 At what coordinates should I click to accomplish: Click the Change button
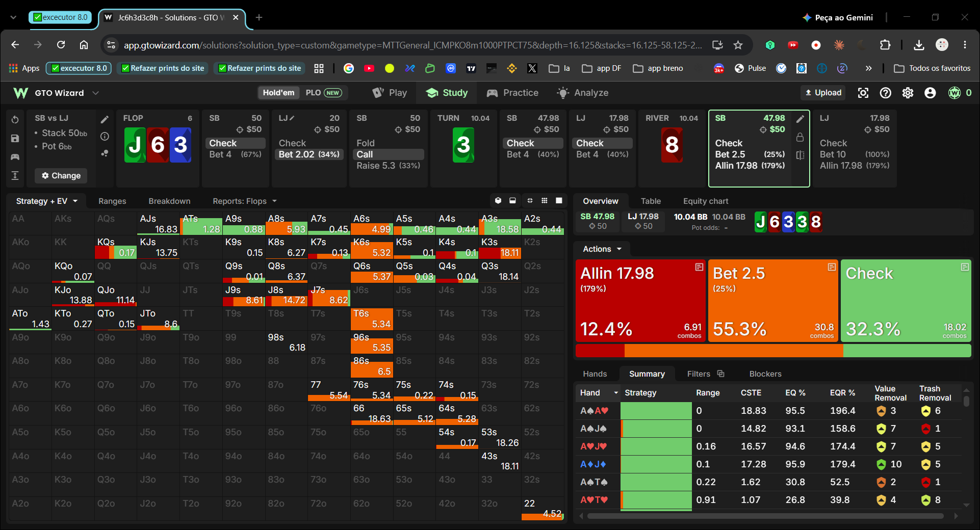point(61,176)
